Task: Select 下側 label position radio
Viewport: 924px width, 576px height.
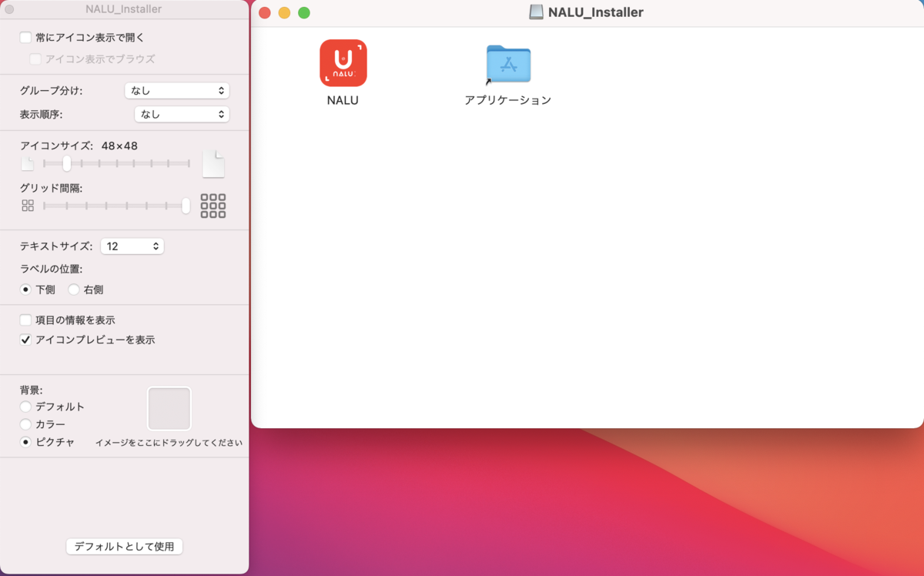Action: (25, 290)
